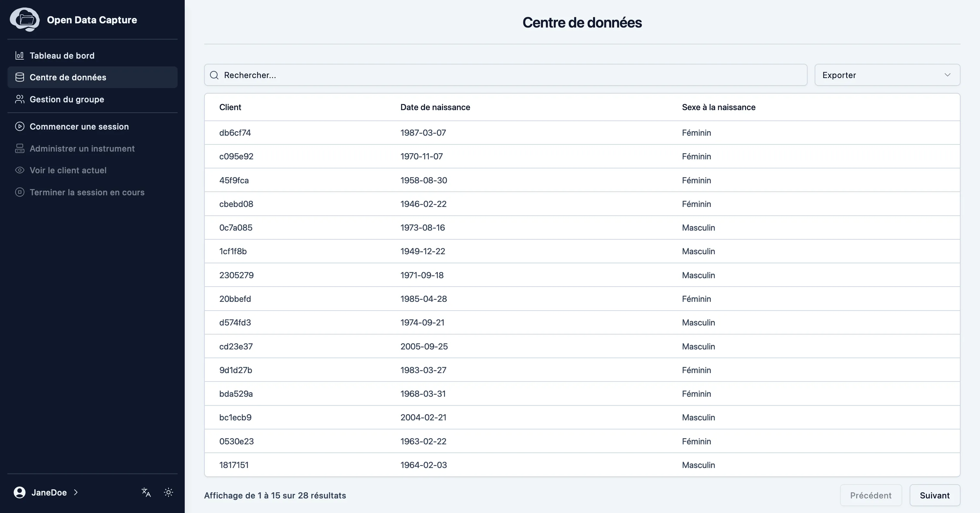Image resolution: width=980 pixels, height=513 pixels.
Task: Select client 2305279 row
Action: coord(582,275)
